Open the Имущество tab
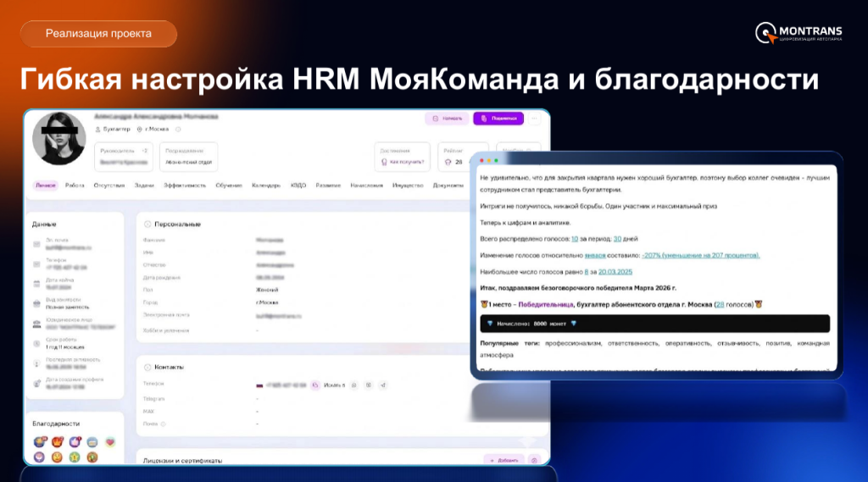The width and height of the screenshot is (868, 482). pos(408,186)
